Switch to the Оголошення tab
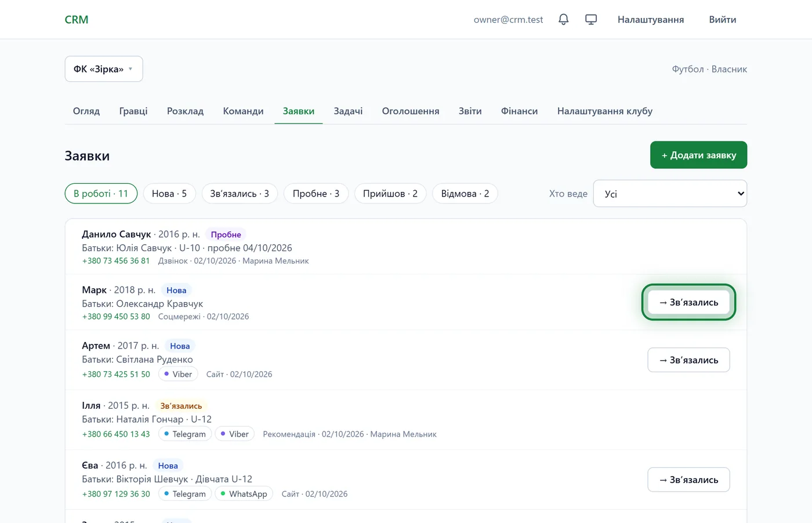Image resolution: width=812 pixels, height=523 pixels. tap(411, 111)
